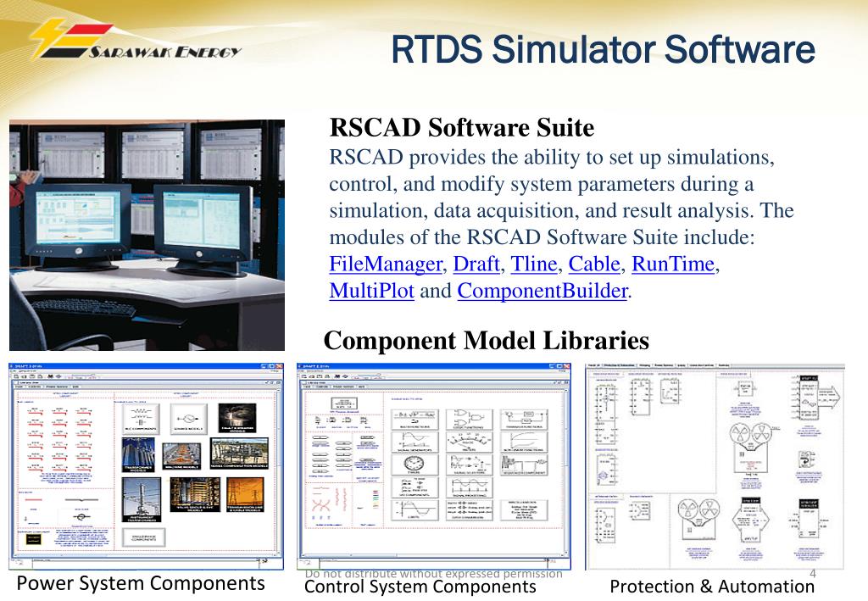Select the RTDS lab workstation photo
This screenshot has height=601, width=868.
click(x=147, y=235)
